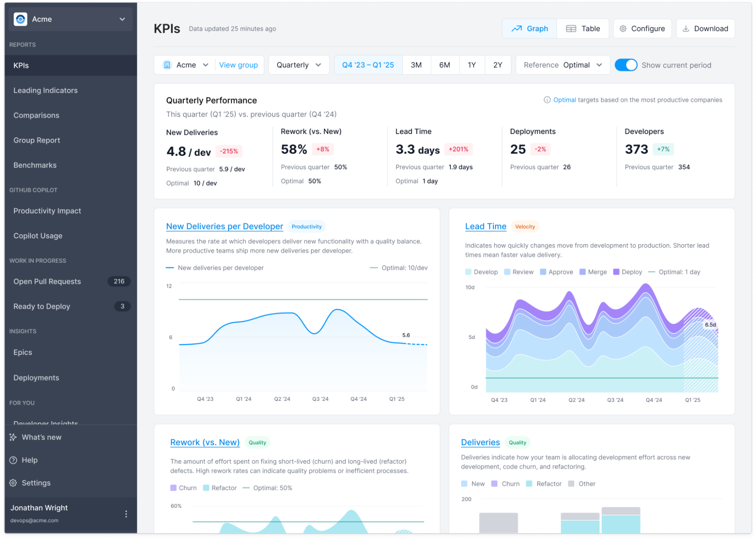Click the Help question mark icon
The width and height of the screenshot is (756, 540).
coord(13,460)
